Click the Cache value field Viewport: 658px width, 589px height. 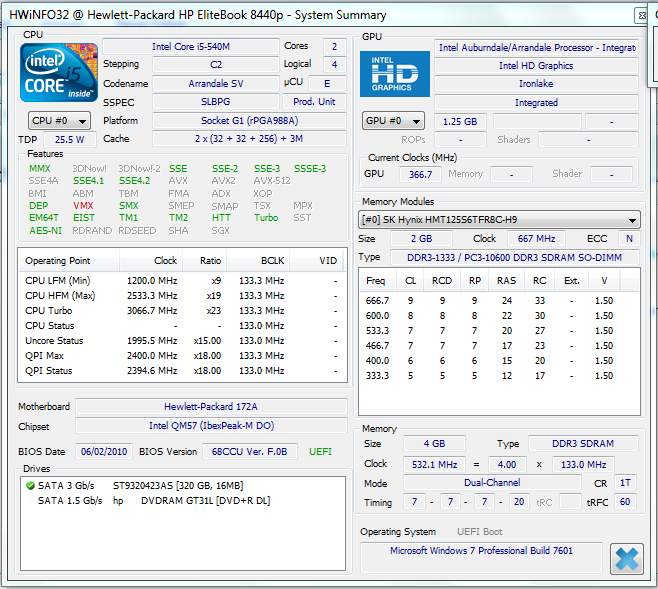[x=249, y=139]
